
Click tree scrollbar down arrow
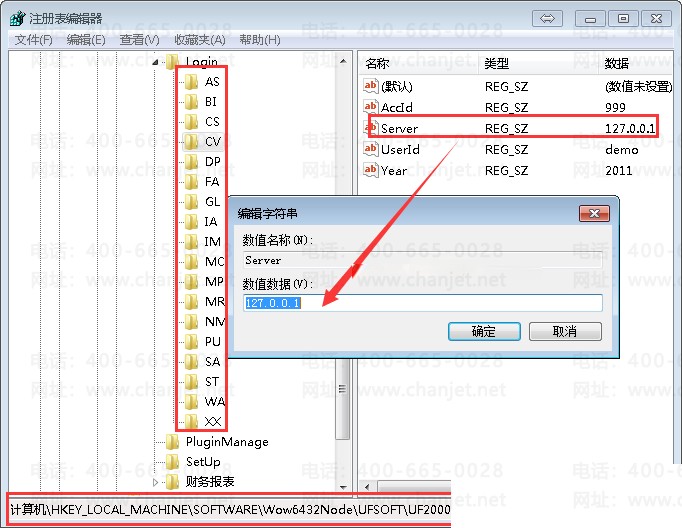pos(344,487)
